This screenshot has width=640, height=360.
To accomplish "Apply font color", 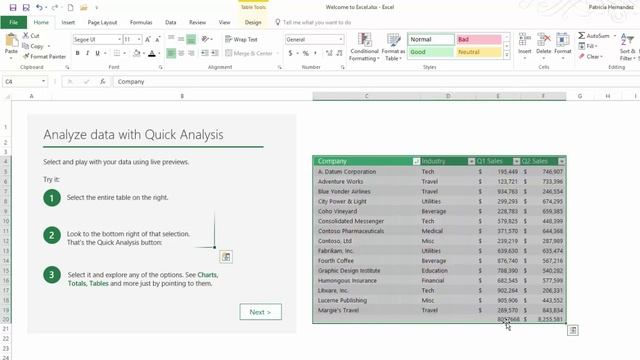I will pyautogui.click(x=152, y=53).
